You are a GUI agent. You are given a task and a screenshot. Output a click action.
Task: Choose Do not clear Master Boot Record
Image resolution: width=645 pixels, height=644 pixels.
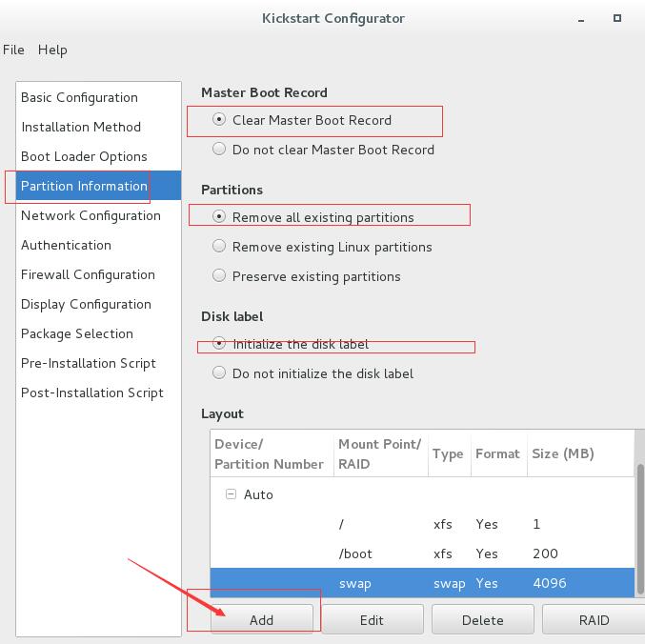[x=219, y=149]
